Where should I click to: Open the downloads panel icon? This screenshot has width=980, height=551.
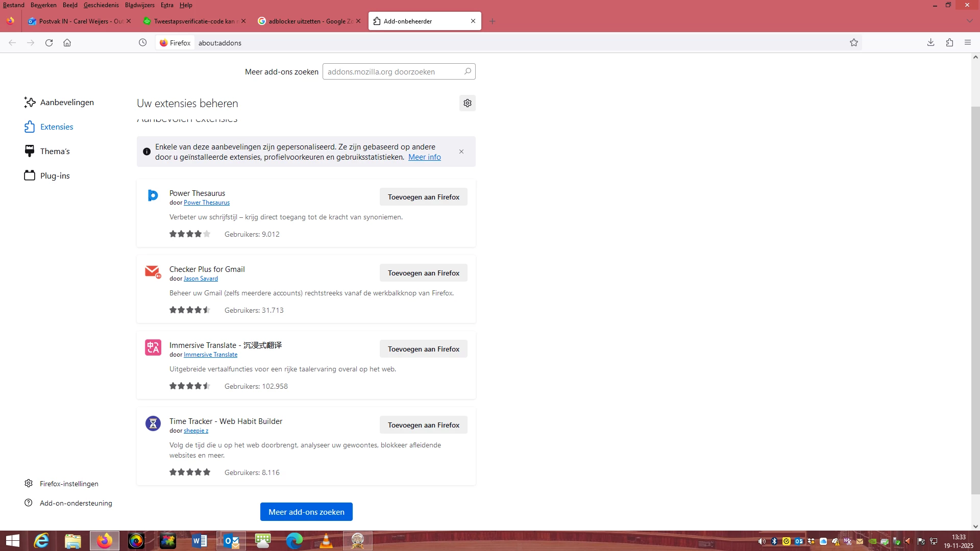(x=930, y=43)
